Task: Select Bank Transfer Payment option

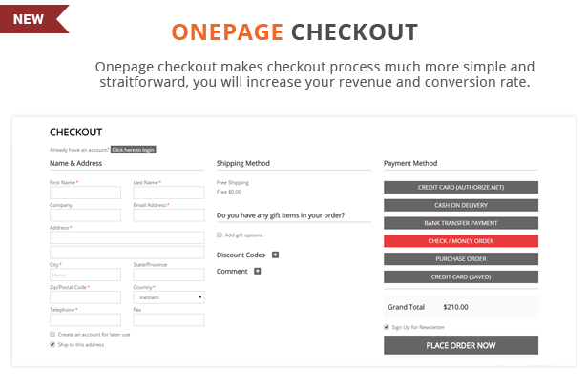Action: coord(461,223)
